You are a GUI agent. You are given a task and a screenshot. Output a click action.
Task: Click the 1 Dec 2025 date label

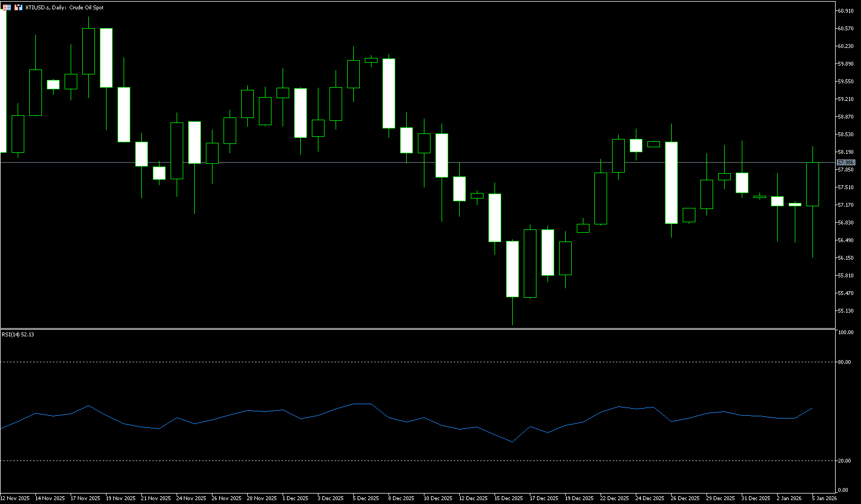(295, 498)
